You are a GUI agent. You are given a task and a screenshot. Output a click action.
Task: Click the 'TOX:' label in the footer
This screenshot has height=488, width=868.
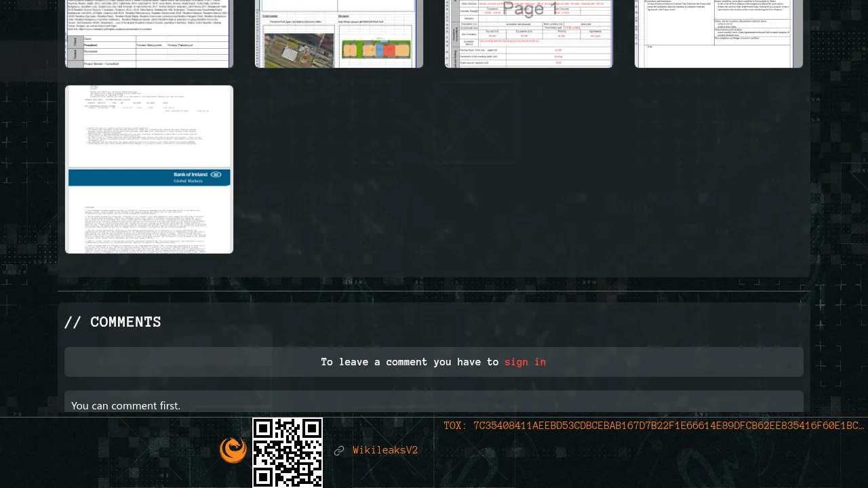point(456,426)
